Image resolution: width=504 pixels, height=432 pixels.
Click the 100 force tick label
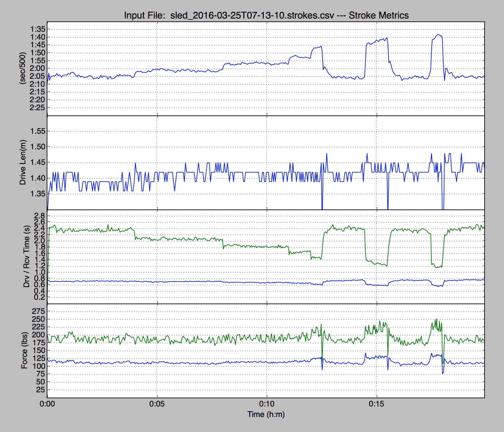coord(39,366)
